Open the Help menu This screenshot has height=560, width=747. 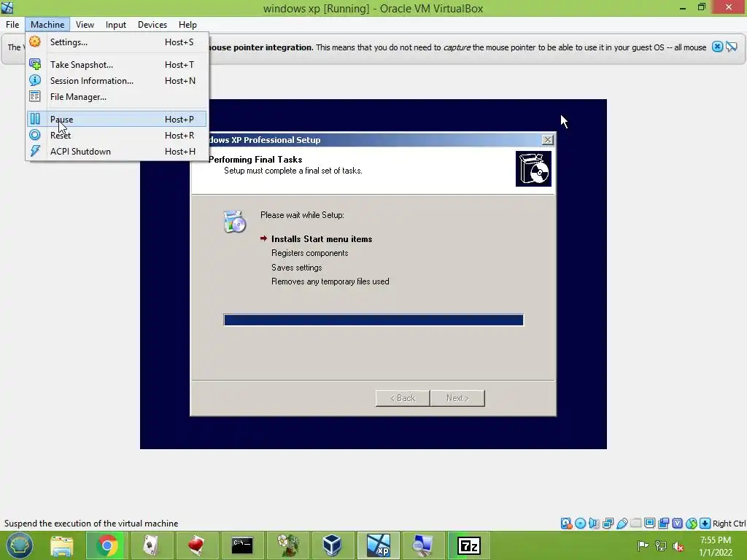pos(187,24)
